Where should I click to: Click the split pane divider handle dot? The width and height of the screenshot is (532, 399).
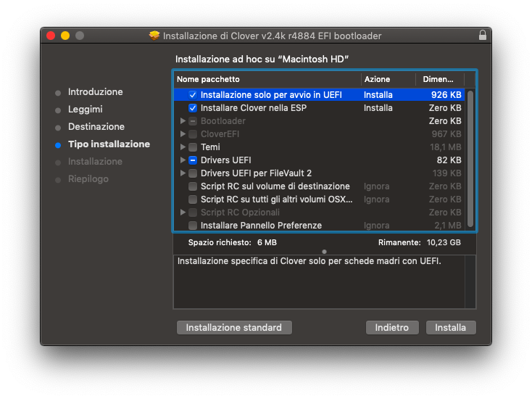(325, 252)
